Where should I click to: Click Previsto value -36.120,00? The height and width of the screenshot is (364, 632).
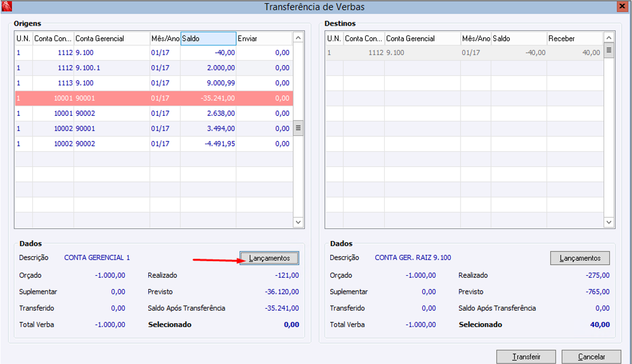[x=282, y=292]
